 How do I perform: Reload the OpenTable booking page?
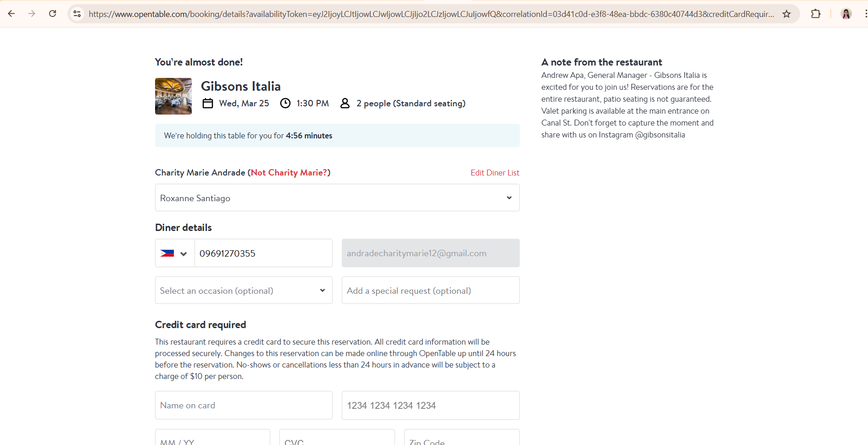pos(53,14)
